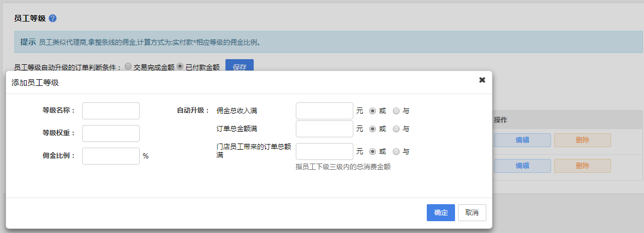644x233 pixels.
Task: Click the help icon beside 员工等级
Action: [52, 18]
